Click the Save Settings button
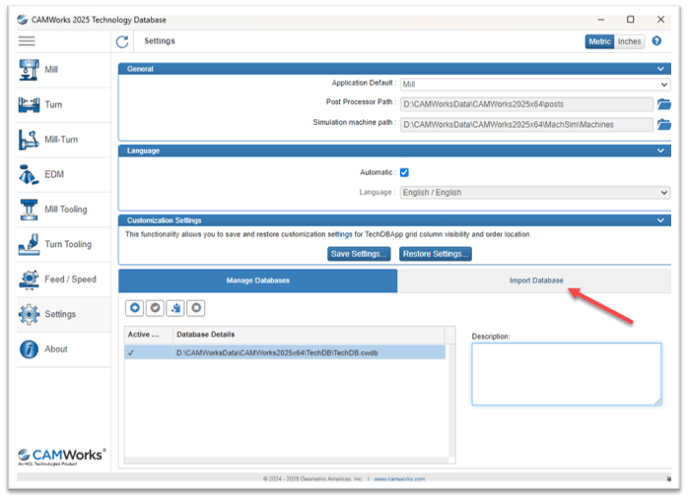 point(358,254)
